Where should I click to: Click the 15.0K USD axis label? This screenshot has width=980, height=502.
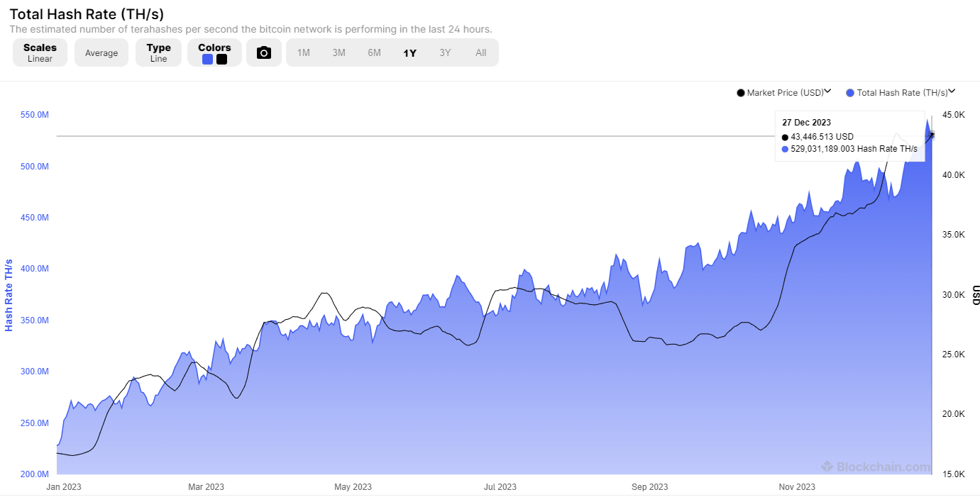click(953, 474)
